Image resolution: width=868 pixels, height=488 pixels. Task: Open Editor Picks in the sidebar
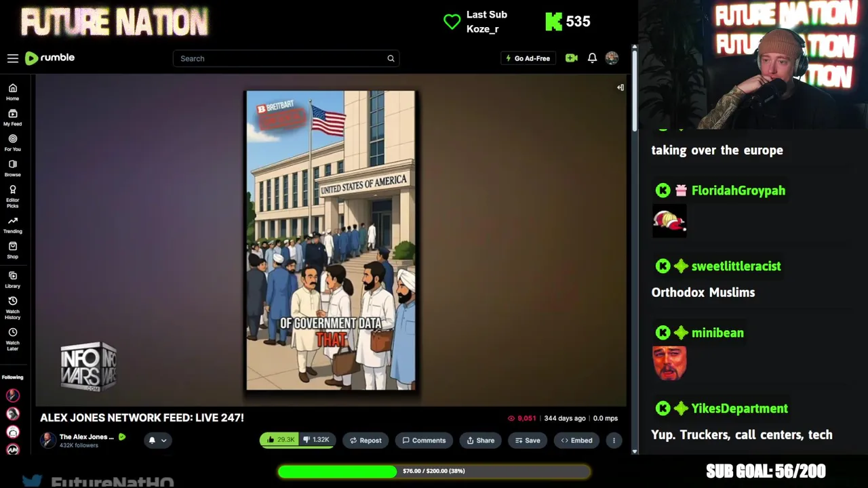coord(12,195)
